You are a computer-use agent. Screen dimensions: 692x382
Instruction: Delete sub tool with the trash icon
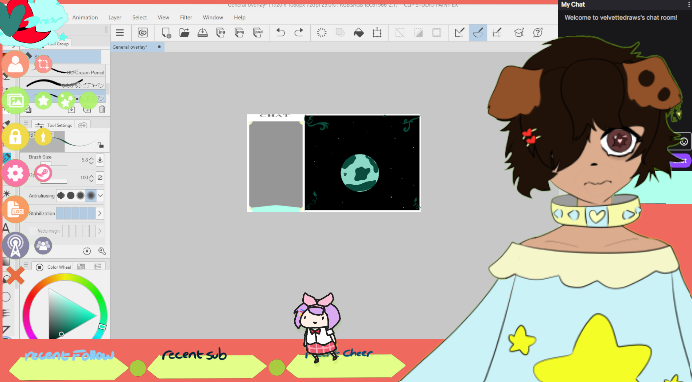point(102,109)
